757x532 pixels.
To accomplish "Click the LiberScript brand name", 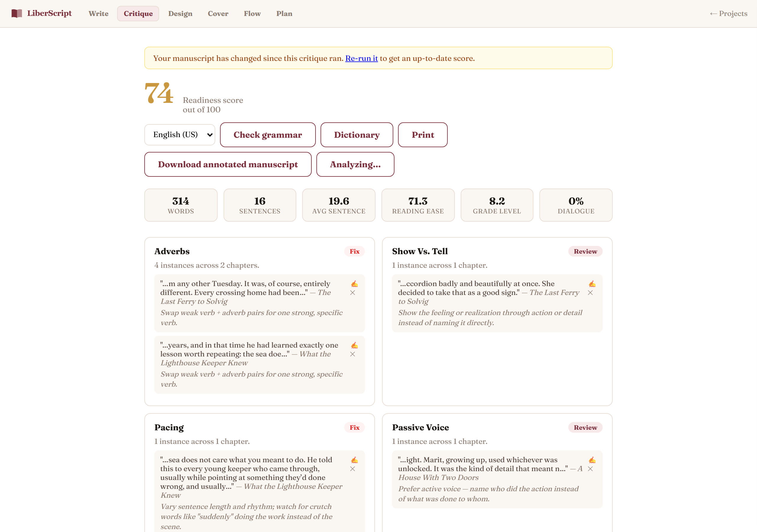I will click(x=49, y=13).
